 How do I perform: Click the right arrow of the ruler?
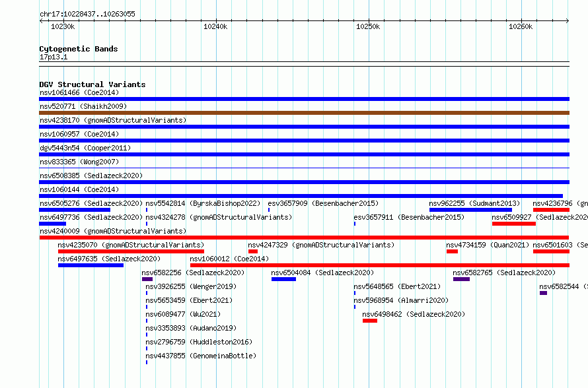(568, 21)
